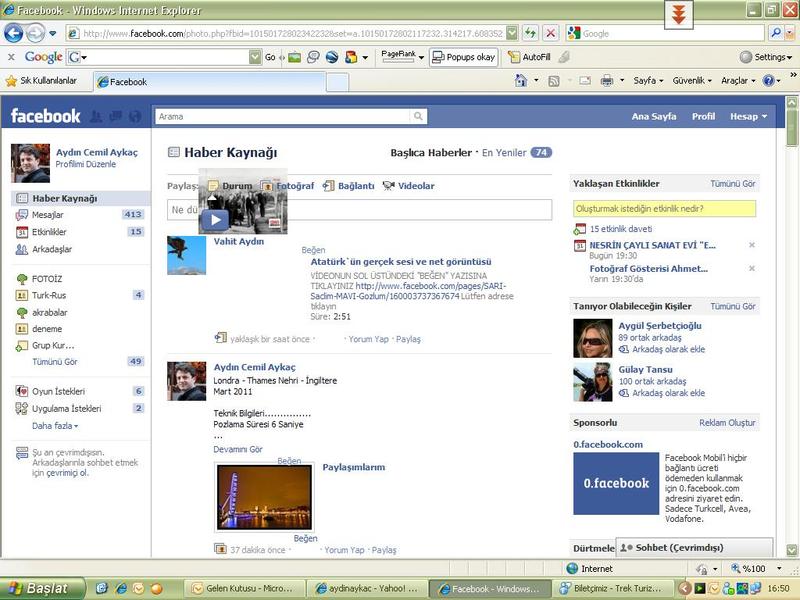Click the Başlat start button
Image resolution: width=800 pixels, height=600 pixels.
point(42,588)
